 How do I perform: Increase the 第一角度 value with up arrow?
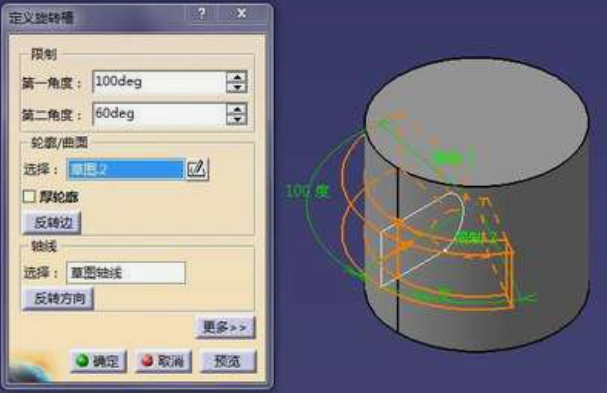(237, 77)
